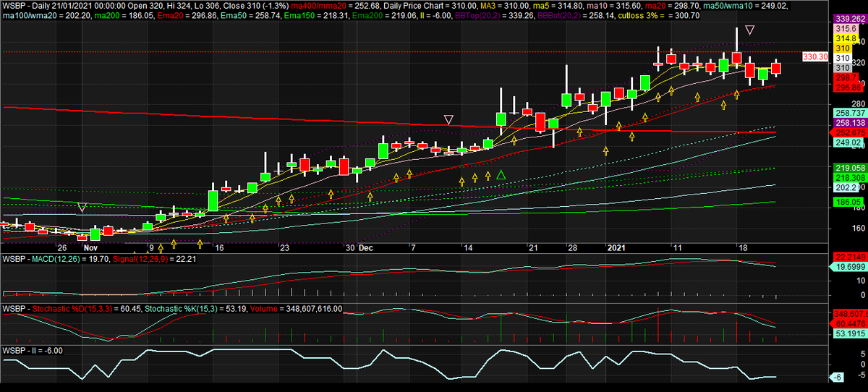Click the 330.30 horizontal line price label
This screenshot has height=392, width=868.
(x=815, y=56)
